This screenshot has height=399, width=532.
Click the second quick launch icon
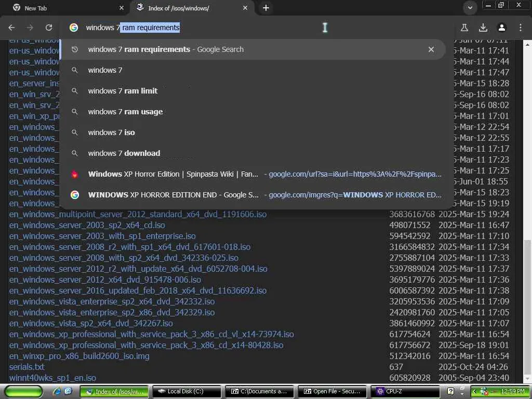tap(68, 391)
